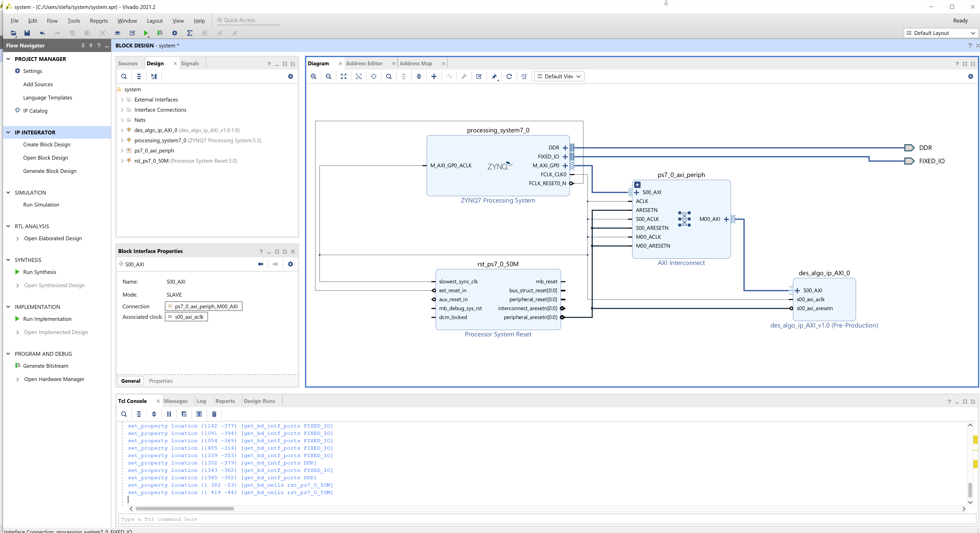Viewport: 980px width, 533px height.
Task: Toggle column selection mode in Tcl Console
Action: pos(199,414)
